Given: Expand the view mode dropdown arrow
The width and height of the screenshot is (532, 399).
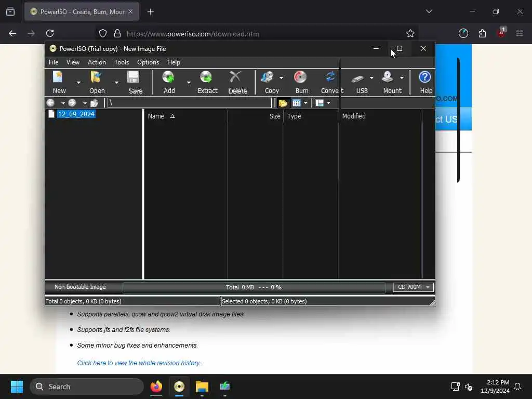Looking at the screenshot, I should (x=305, y=103).
